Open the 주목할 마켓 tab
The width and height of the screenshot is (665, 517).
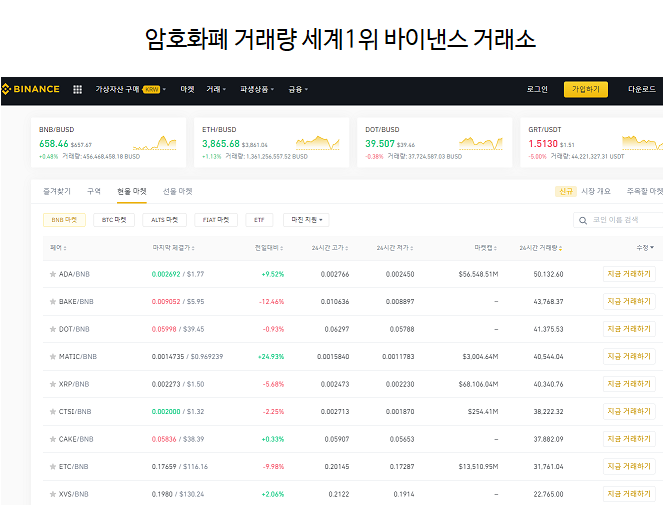tap(645, 191)
